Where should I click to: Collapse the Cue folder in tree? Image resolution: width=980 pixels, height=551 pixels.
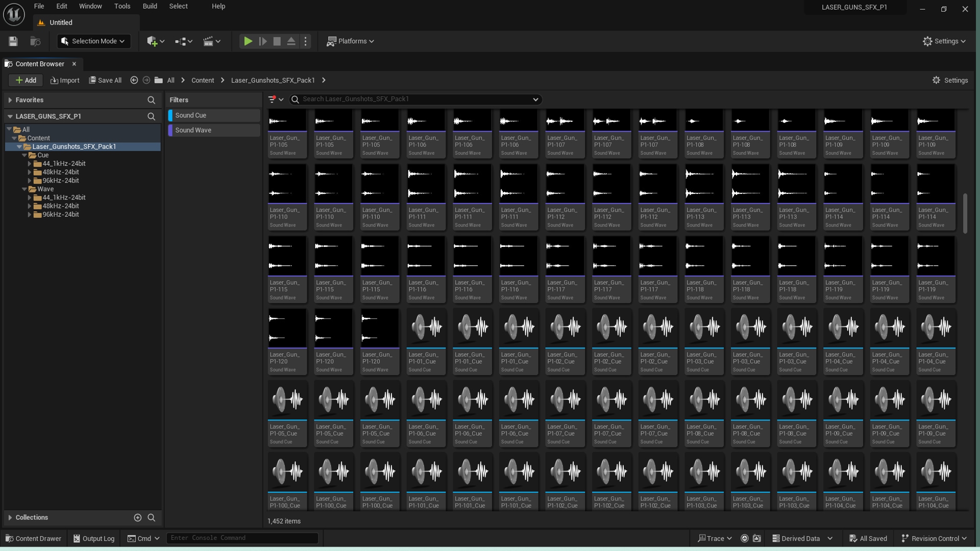pyautogui.click(x=24, y=155)
